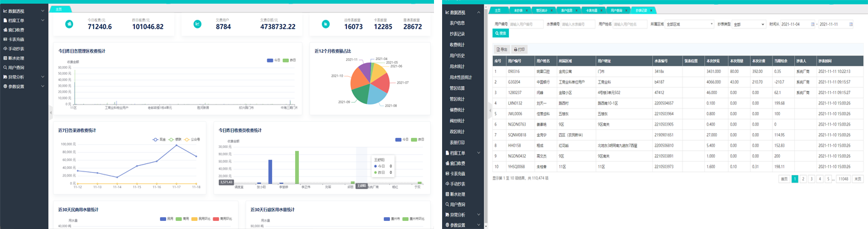Image resolution: width=868 pixels, height=229 pixels.
Task: Click the teal 搜索 search button
Action: [500, 33]
